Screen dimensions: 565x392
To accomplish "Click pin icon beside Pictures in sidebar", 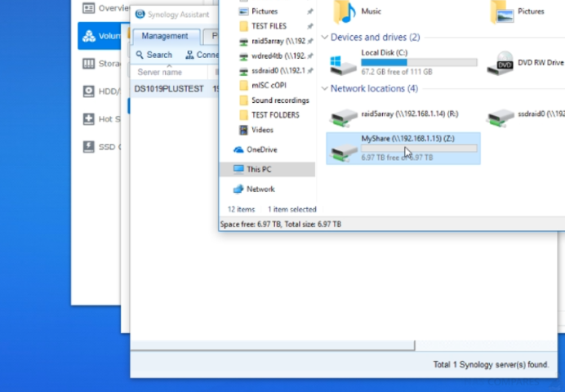I will pos(310,11).
